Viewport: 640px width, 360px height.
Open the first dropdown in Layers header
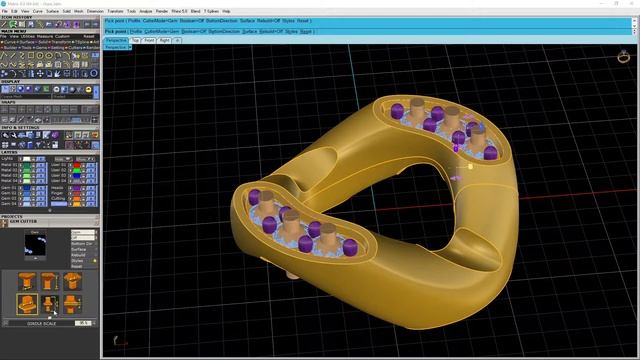pos(64,159)
